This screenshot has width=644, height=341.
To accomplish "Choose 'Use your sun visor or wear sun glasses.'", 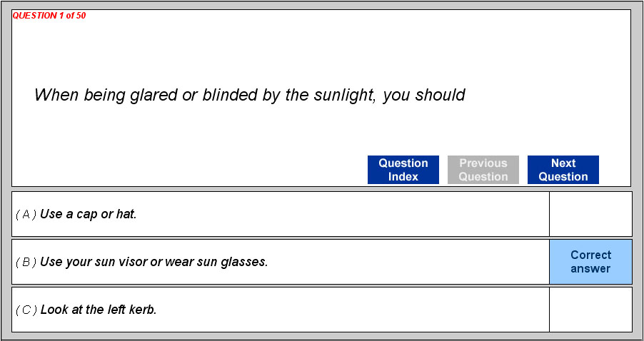I will click(x=154, y=262).
